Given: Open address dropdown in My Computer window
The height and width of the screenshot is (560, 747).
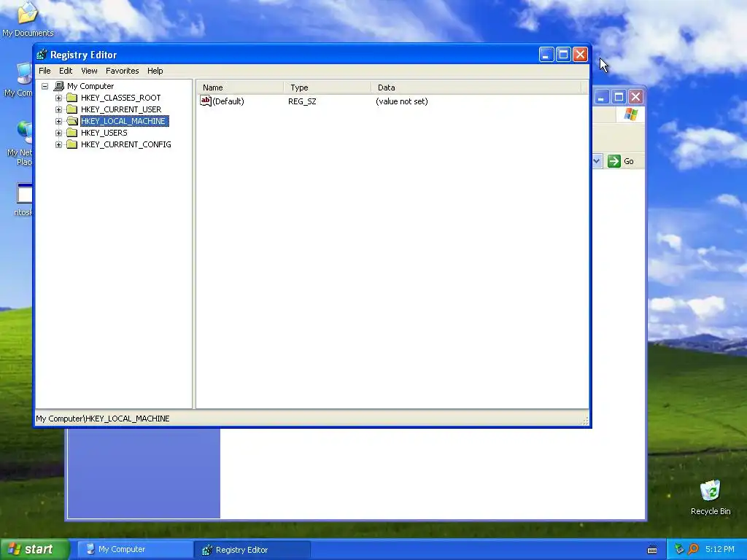Looking at the screenshot, I should pos(597,161).
